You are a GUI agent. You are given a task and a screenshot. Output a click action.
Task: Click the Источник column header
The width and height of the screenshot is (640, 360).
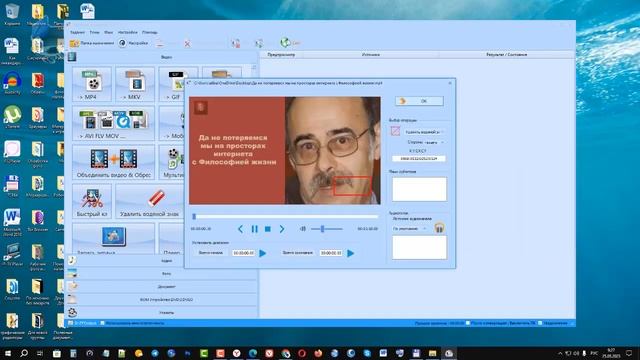(x=371, y=55)
